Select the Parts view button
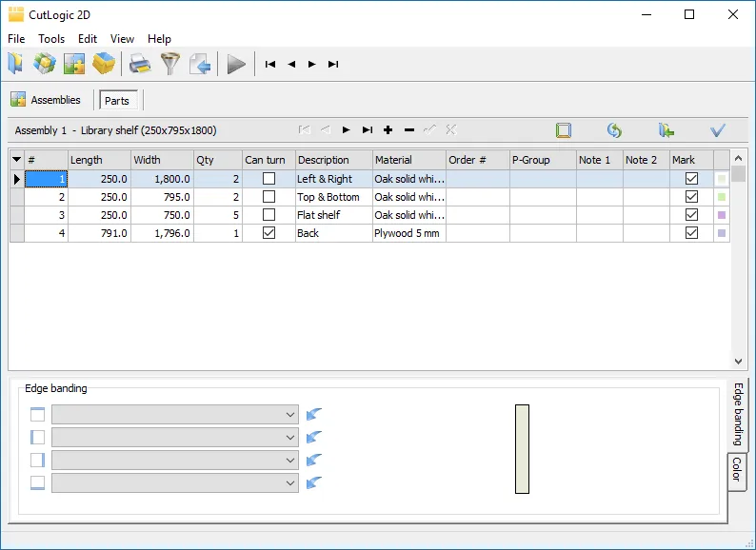The width and height of the screenshot is (756, 550). (117, 101)
